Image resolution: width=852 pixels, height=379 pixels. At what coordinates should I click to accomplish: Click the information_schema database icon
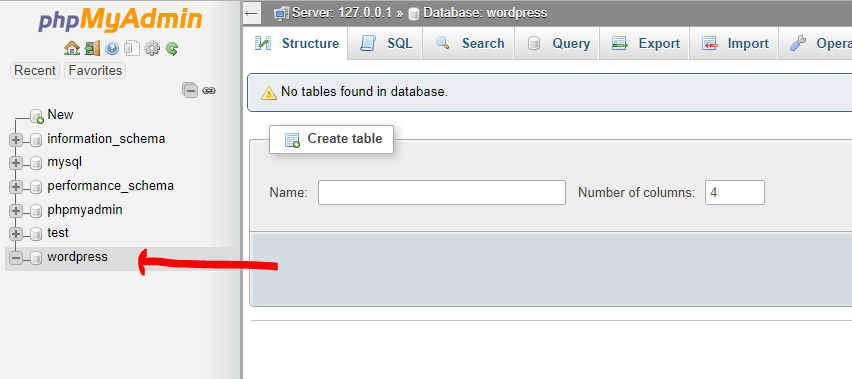36,140
